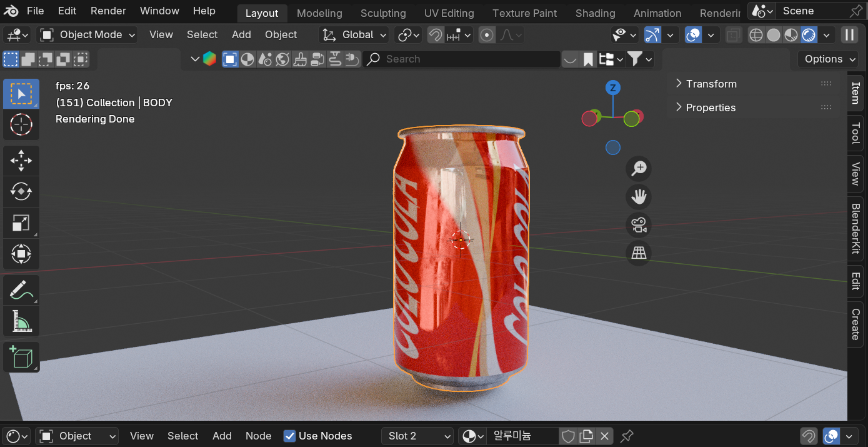Screen dimensions: 868x447
Task: Toggle the Use Nodes checkbox
Action: click(289, 436)
